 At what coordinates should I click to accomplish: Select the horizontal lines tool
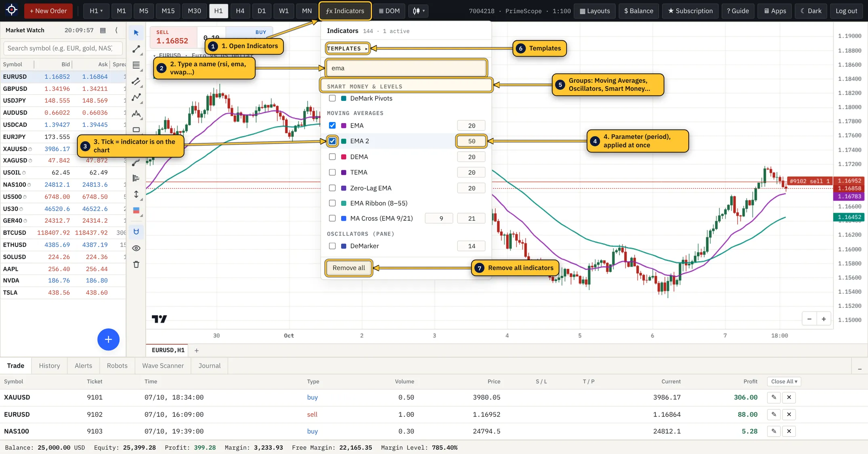[136, 65]
